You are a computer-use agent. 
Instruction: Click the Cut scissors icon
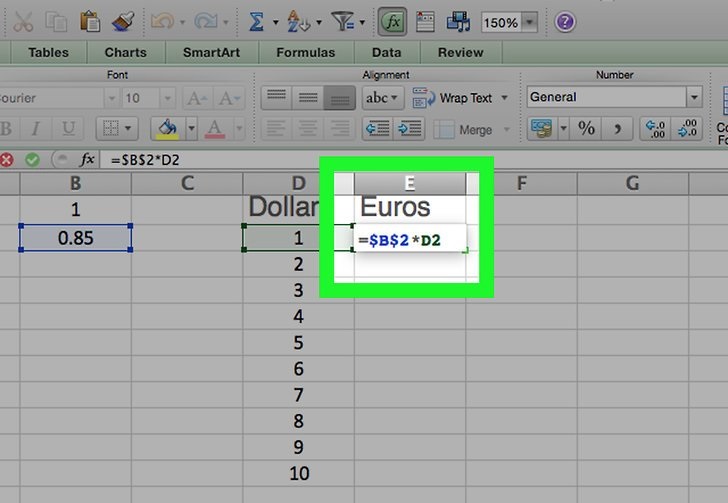point(23,21)
